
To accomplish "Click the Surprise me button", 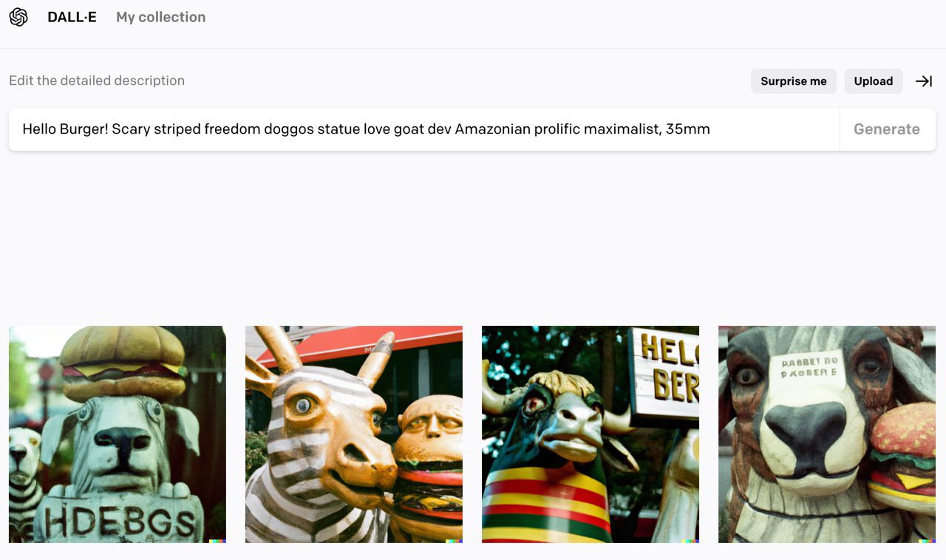I will point(794,81).
